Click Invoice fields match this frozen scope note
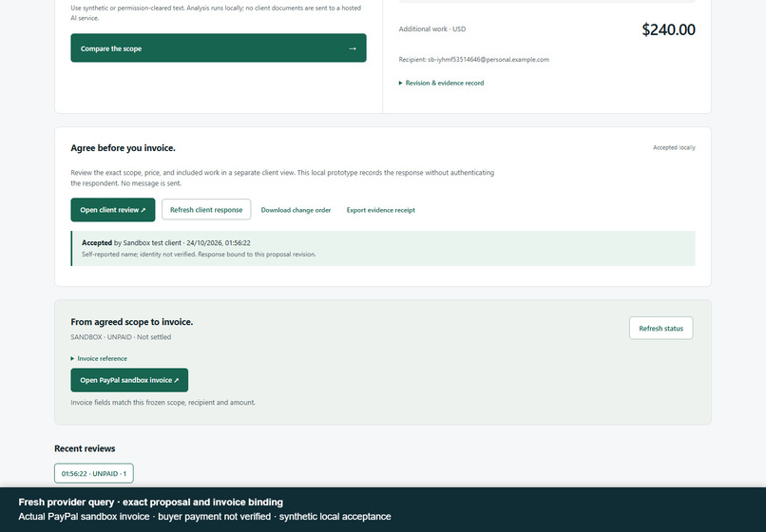Screen dimensions: 766x532 click(163, 403)
